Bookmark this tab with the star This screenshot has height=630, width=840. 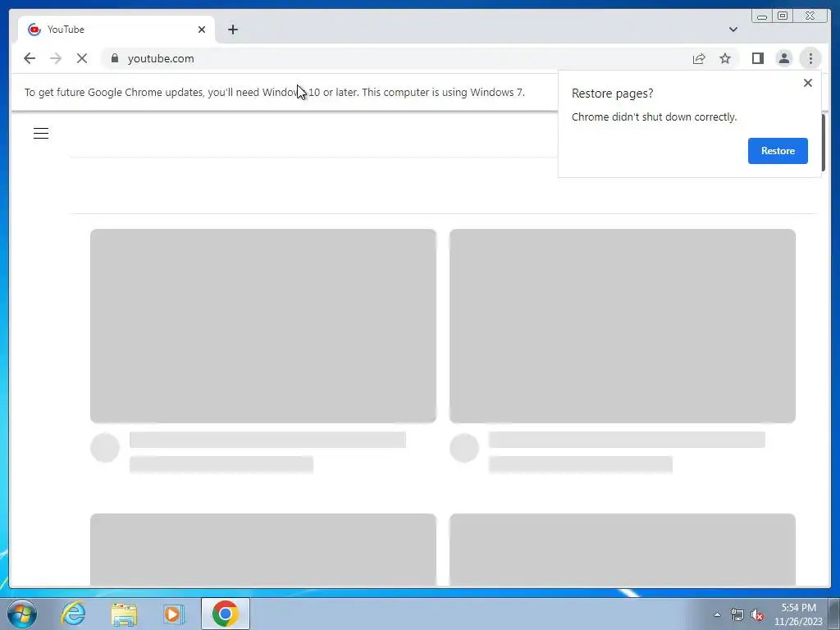(x=725, y=58)
